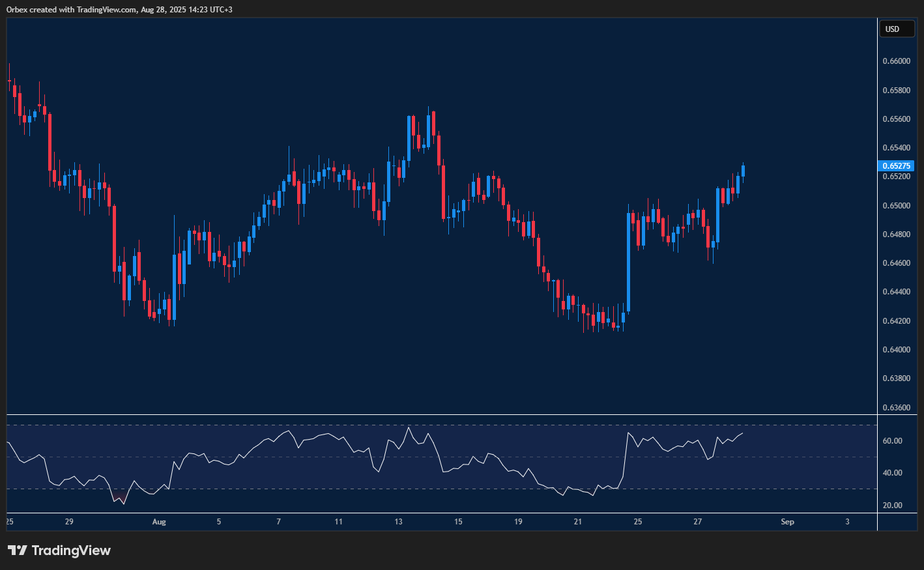
Task: Select the USD currency label on the price scale
Action: click(897, 29)
